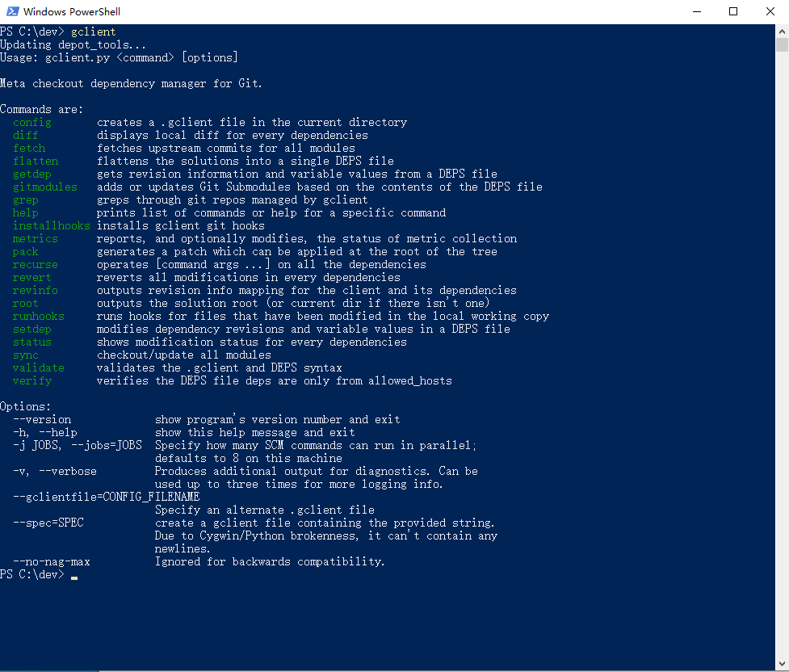Click the green 'installhooks' command

(52, 226)
